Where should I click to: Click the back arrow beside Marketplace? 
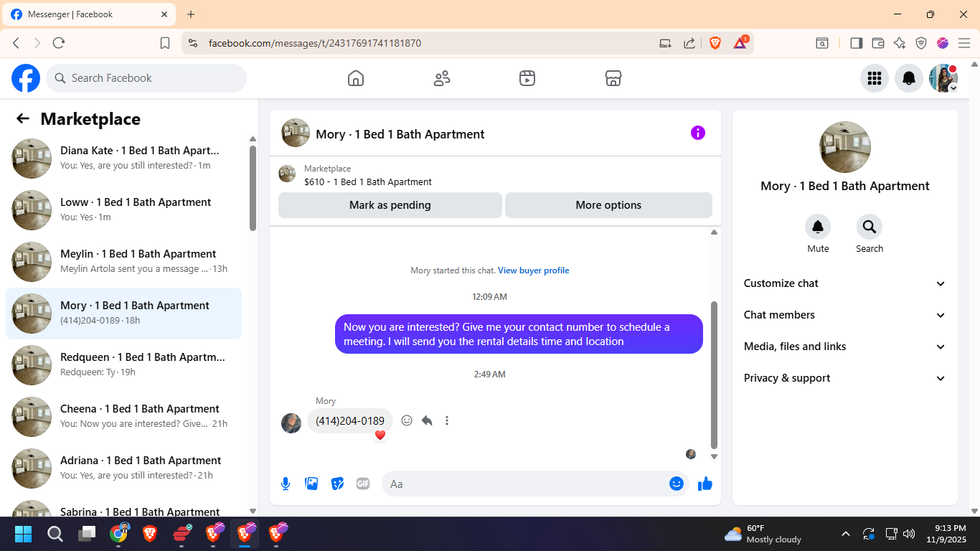(x=23, y=119)
